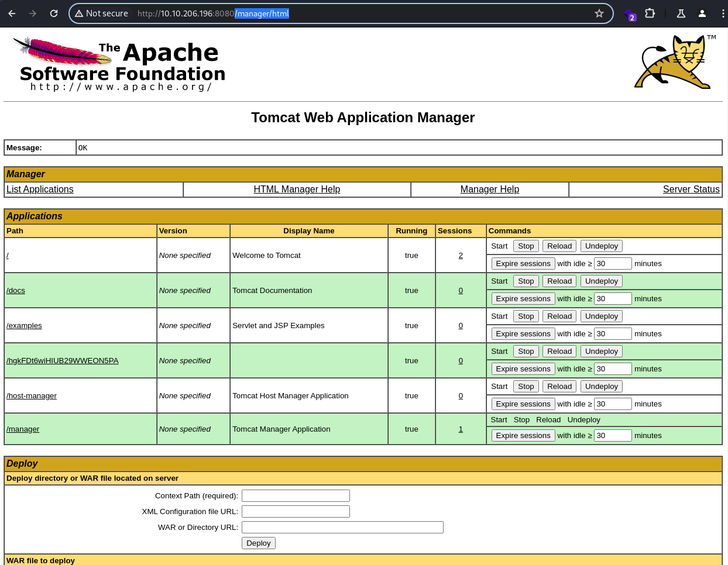Edit idle minutes field for /docs

(x=613, y=299)
